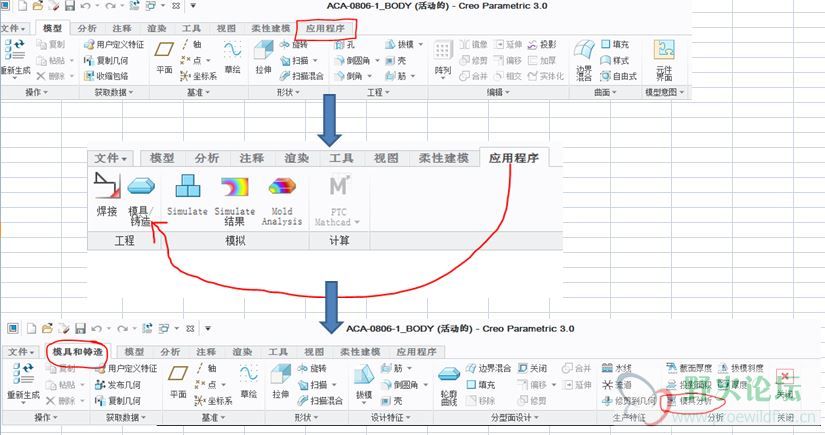Click the 孔 hole tool
825x435 pixels.
tap(345, 45)
